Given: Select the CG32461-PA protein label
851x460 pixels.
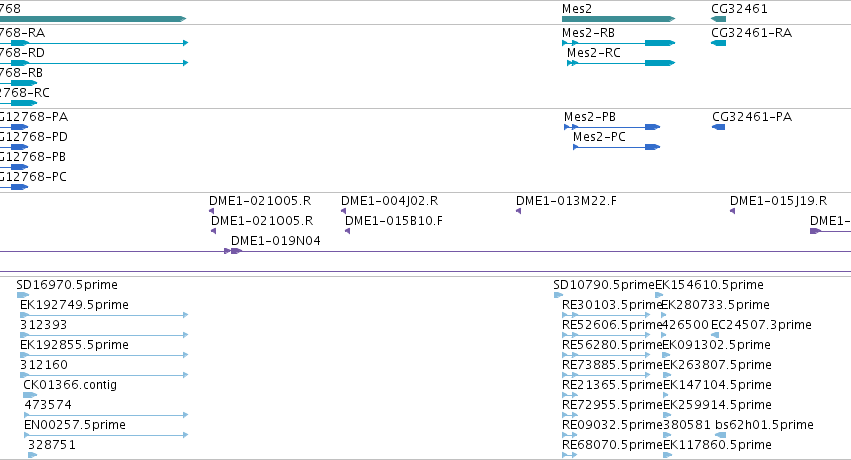Looking at the screenshot, I should 752,117.
